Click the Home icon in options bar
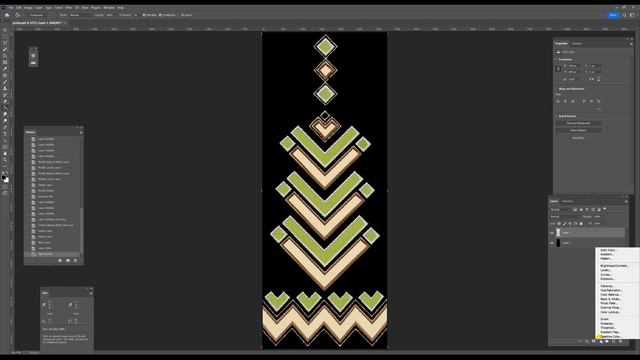 pos(7,15)
